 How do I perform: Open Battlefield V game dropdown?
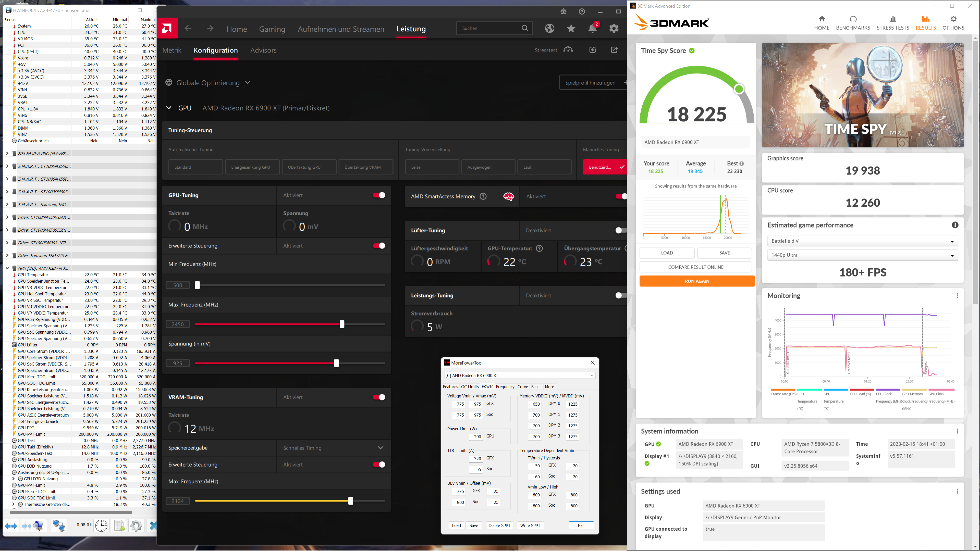pos(862,241)
